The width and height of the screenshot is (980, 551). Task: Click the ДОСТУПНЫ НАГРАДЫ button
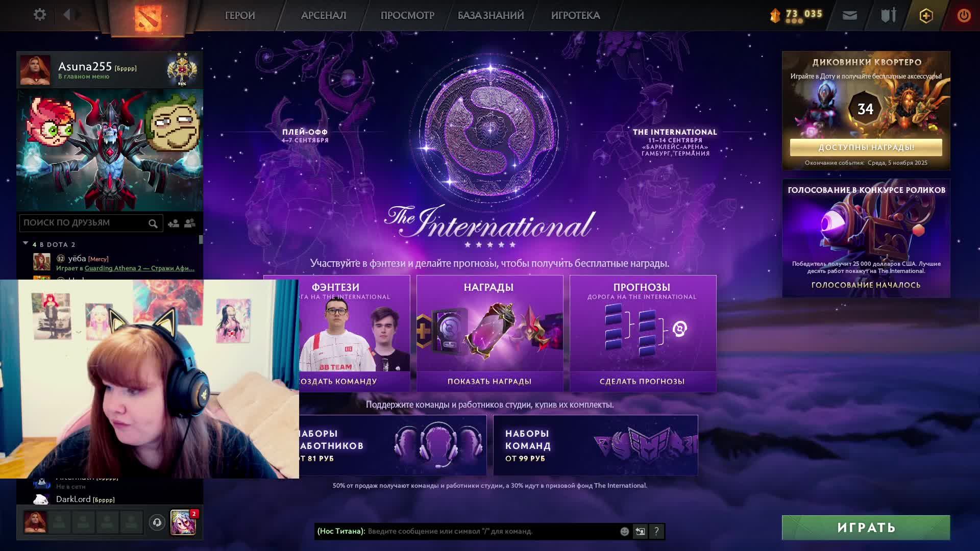[866, 147]
